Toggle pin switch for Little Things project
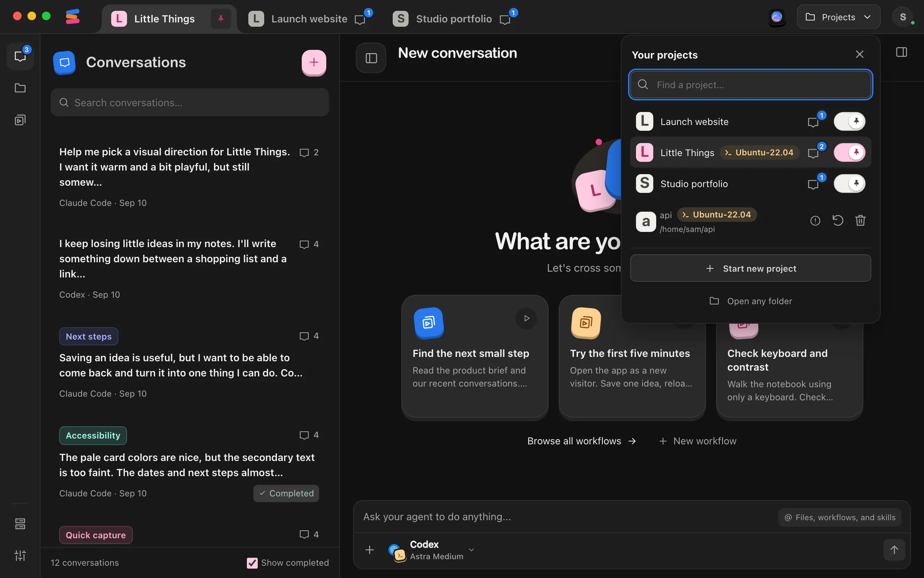This screenshot has height=578, width=924. pyautogui.click(x=850, y=152)
